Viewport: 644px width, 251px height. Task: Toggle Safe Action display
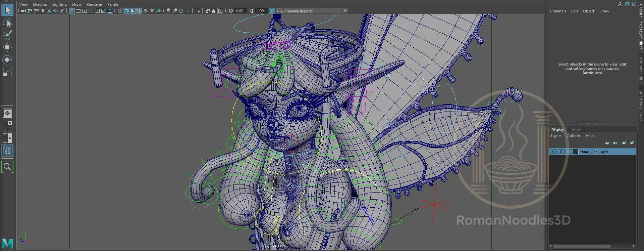[104, 11]
